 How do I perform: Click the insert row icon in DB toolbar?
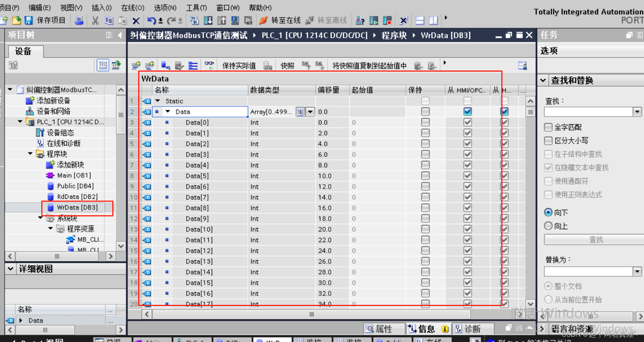tap(136, 66)
